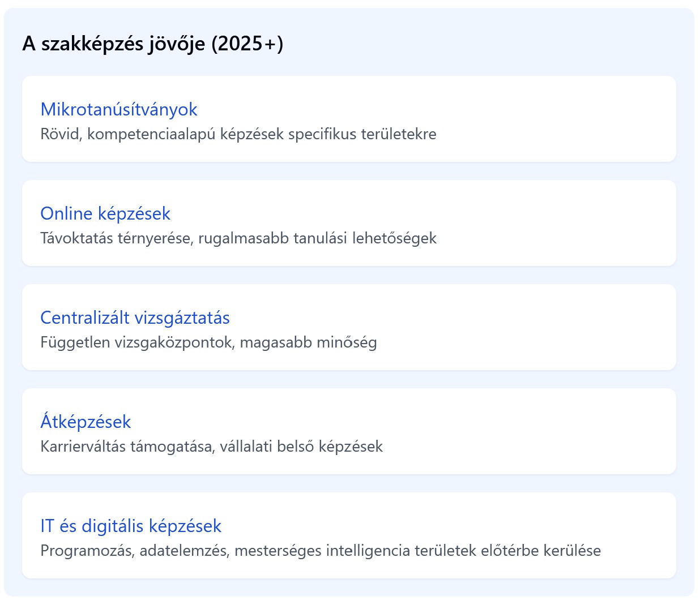Click the Karrierváltás támogatása description
Image resolution: width=700 pixels, height=609 pixels.
click(x=212, y=447)
